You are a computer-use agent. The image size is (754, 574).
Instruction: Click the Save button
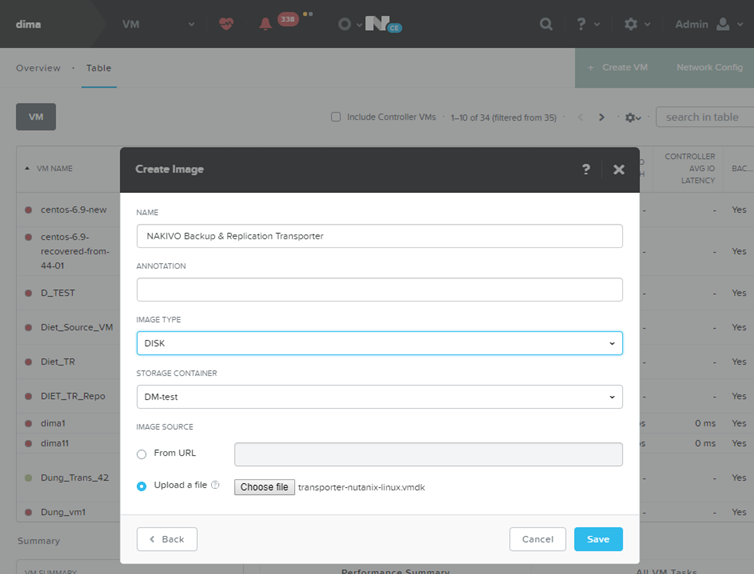point(597,539)
